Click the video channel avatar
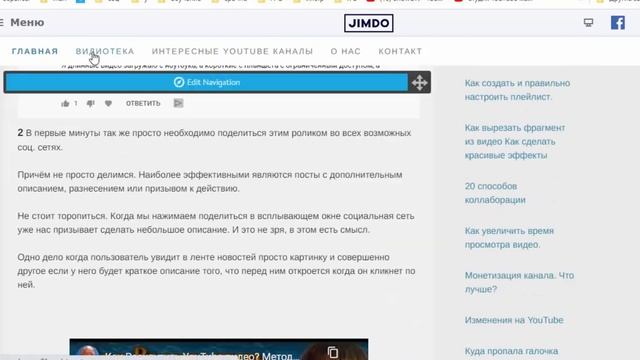The width and height of the screenshot is (640, 360). pyautogui.click(x=87, y=353)
